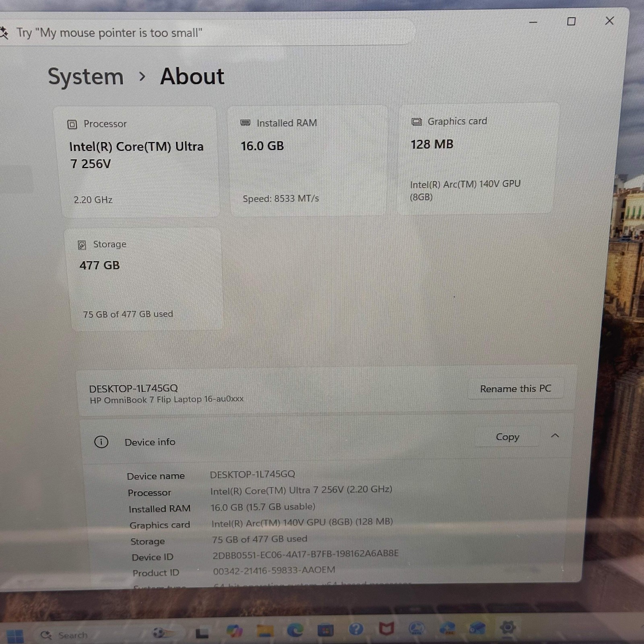The image size is (644, 644).
Task: Open File Explorer from the taskbar
Action: tap(265, 630)
